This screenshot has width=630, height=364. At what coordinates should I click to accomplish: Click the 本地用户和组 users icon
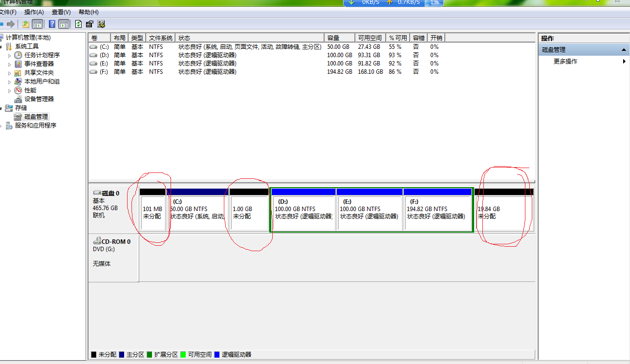coord(18,82)
